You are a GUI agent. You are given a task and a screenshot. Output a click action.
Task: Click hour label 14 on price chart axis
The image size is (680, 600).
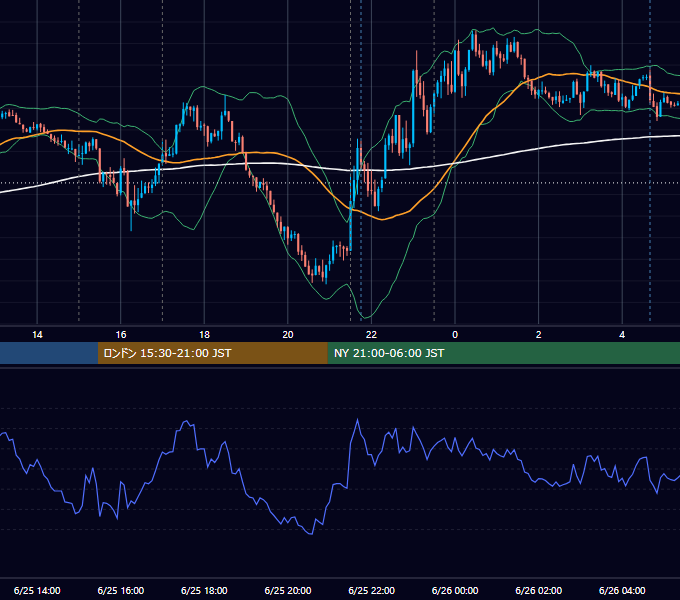[x=37, y=335]
